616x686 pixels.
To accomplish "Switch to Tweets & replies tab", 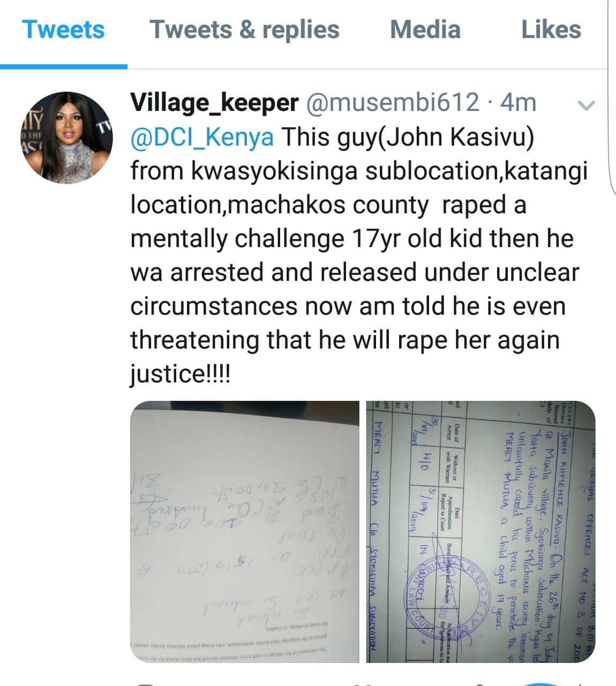I will click(245, 29).
